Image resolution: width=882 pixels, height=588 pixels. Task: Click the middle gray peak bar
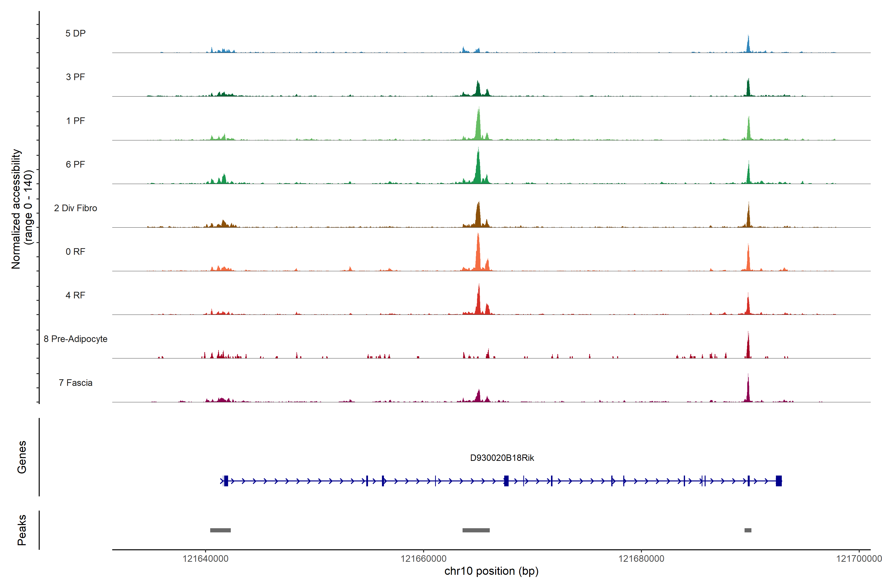click(x=476, y=530)
